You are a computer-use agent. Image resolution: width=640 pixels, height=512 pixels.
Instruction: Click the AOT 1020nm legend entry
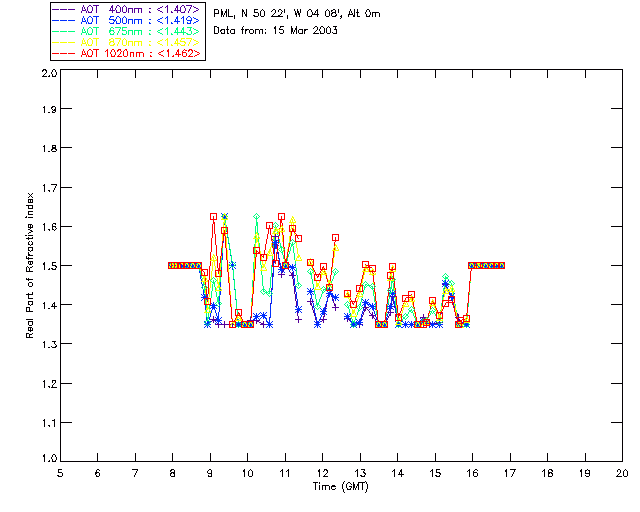coord(127,53)
